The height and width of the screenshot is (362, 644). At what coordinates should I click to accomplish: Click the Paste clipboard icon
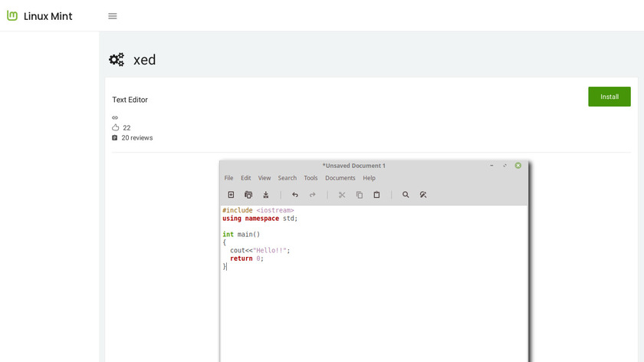[x=376, y=195]
